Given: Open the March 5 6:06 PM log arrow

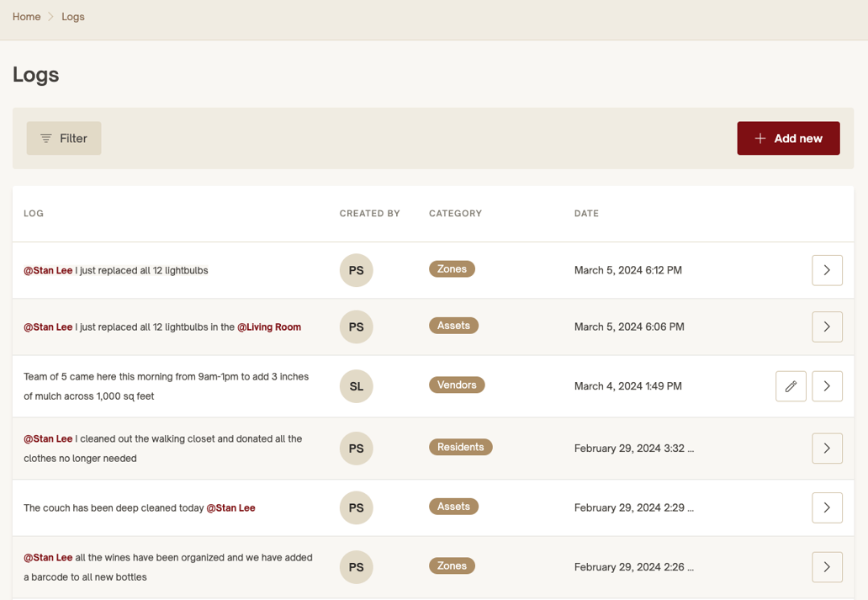Looking at the screenshot, I should click(x=827, y=327).
